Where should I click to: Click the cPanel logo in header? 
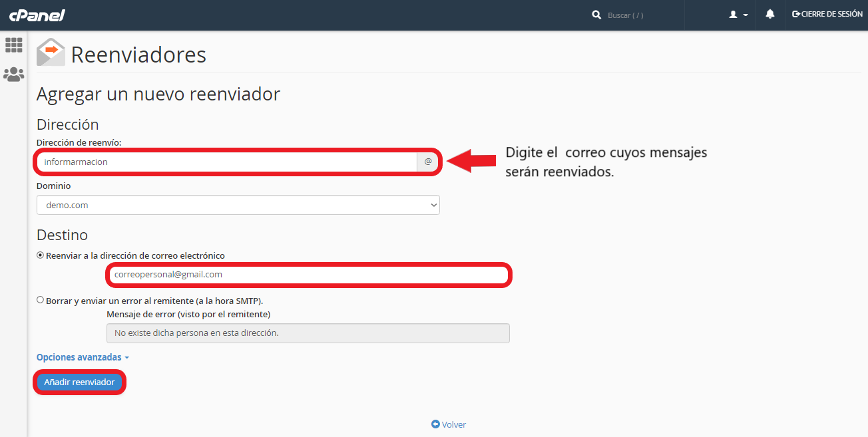(37, 15)
